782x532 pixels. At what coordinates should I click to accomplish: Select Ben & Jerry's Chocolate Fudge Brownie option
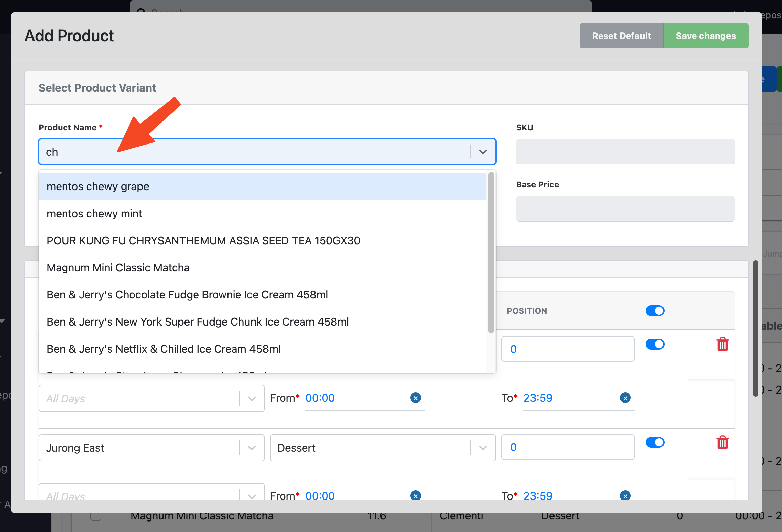tap(262, 295)
